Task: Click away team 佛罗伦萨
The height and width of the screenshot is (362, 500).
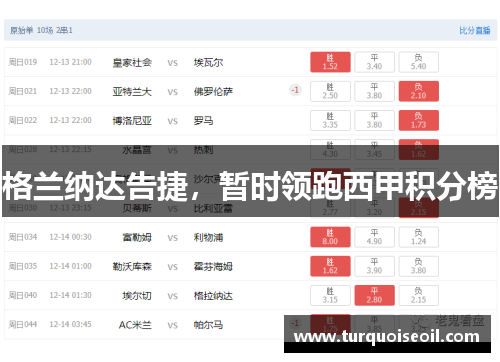Action: point(213,92)
